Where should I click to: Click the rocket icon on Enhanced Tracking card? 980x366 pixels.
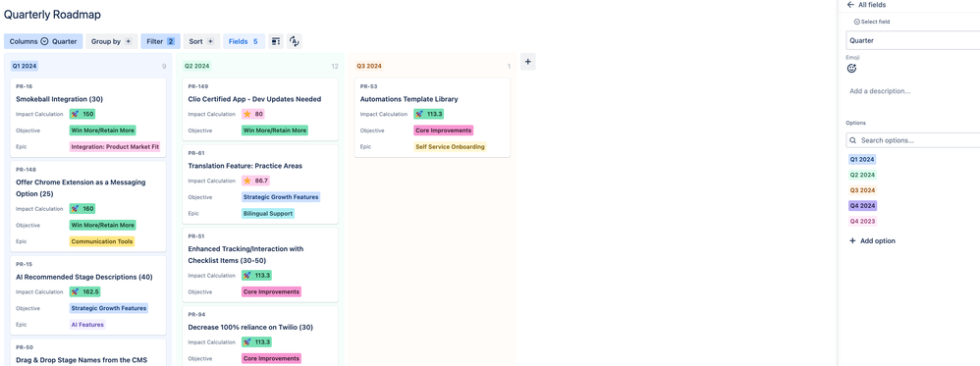pyautogui.click(x=247, y=276)
